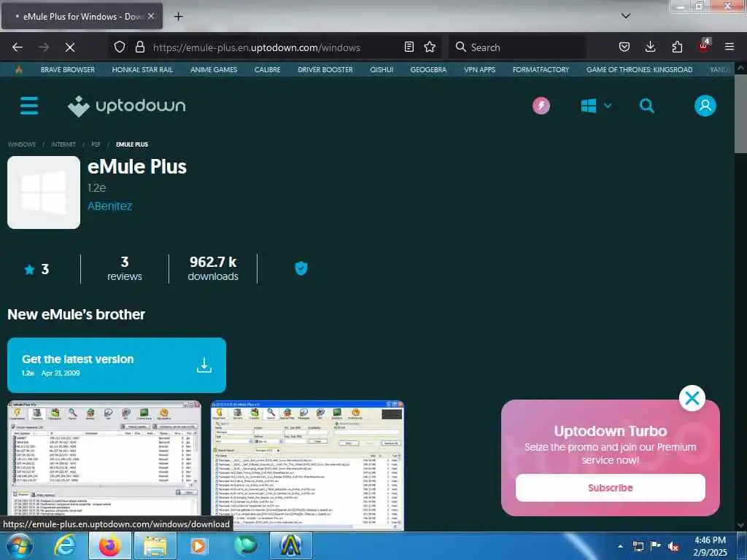Click Subscribe in Turbo promo
The image size is (747, 560).
pos(611,488)
